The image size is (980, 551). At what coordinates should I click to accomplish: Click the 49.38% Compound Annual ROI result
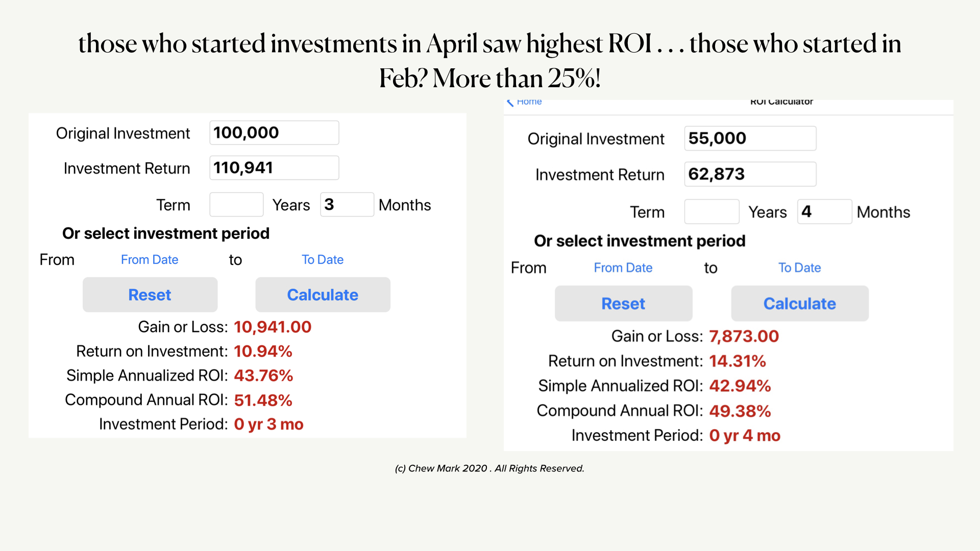pos(740,411)
